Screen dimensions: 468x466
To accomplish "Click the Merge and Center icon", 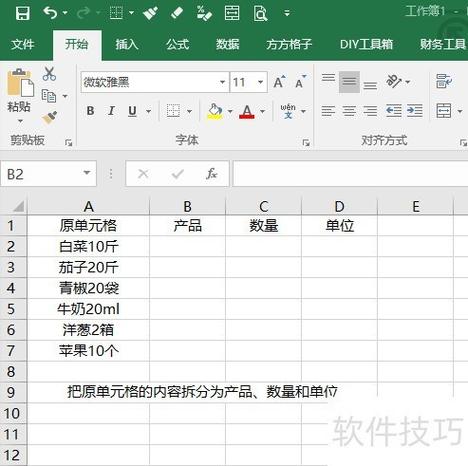I will pyautogui.click(x=444, y=111).
